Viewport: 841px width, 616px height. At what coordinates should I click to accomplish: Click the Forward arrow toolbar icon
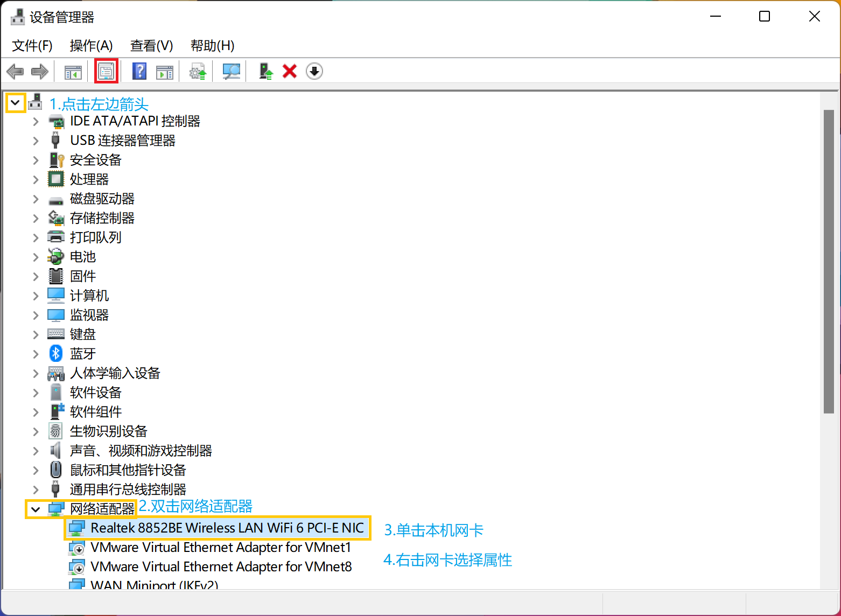tap(40, 71)
